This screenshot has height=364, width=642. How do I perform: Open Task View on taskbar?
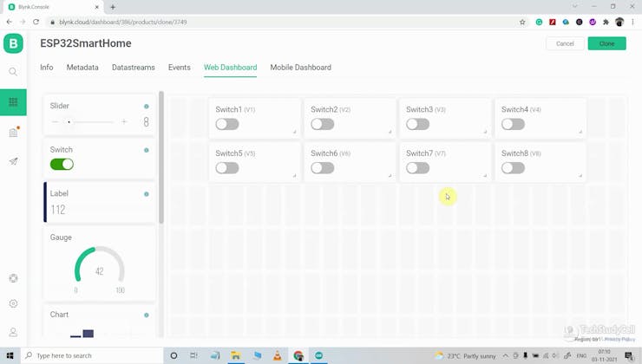click(193, 355)
